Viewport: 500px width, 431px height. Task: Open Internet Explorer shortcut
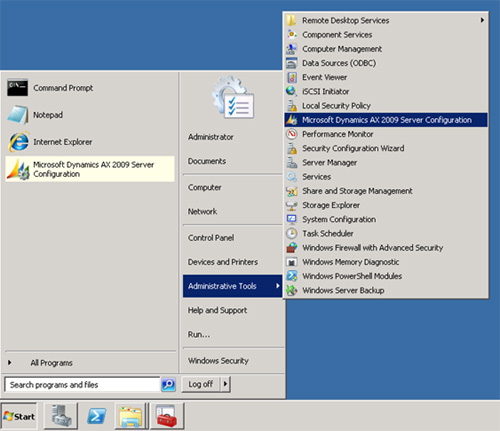tap(90, 142)
